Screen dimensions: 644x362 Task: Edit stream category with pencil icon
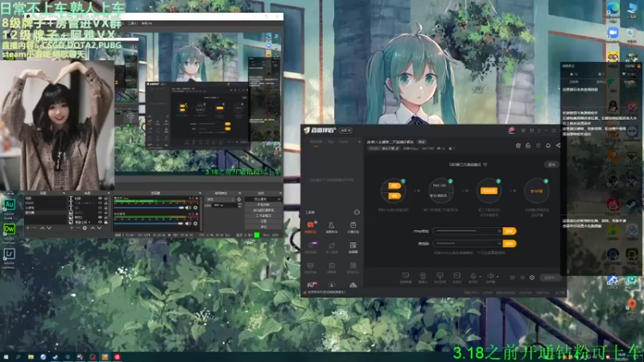[x=397, y=149]
